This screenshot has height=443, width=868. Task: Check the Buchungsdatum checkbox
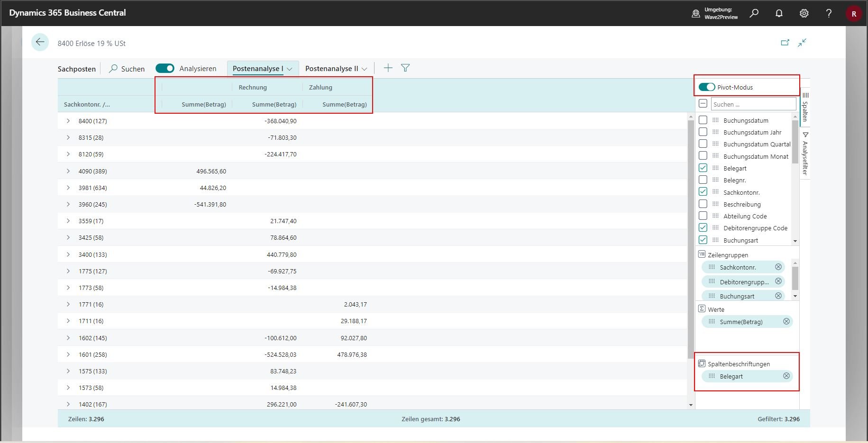(703, 120)
